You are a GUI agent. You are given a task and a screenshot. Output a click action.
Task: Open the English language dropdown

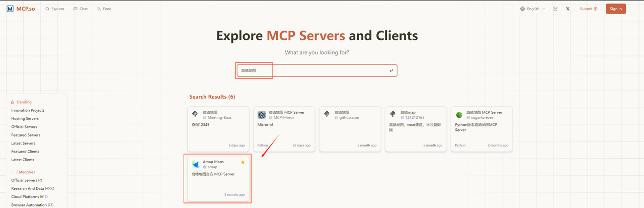point(532,9)
